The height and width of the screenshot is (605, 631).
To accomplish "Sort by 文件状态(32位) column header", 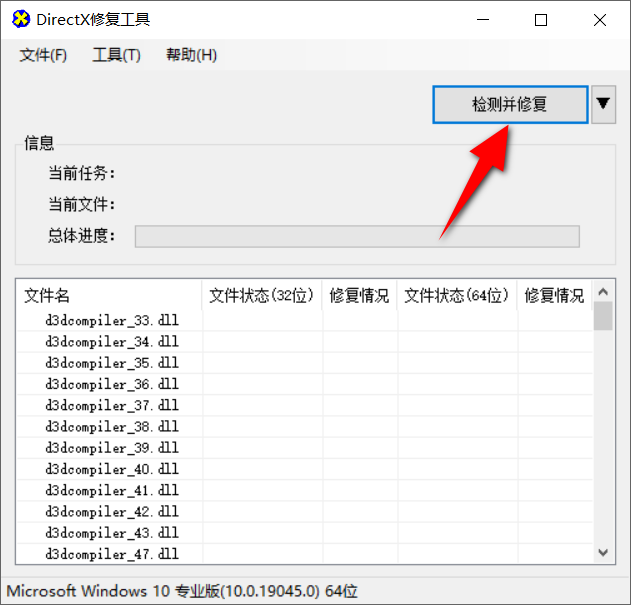I will 262,295.
